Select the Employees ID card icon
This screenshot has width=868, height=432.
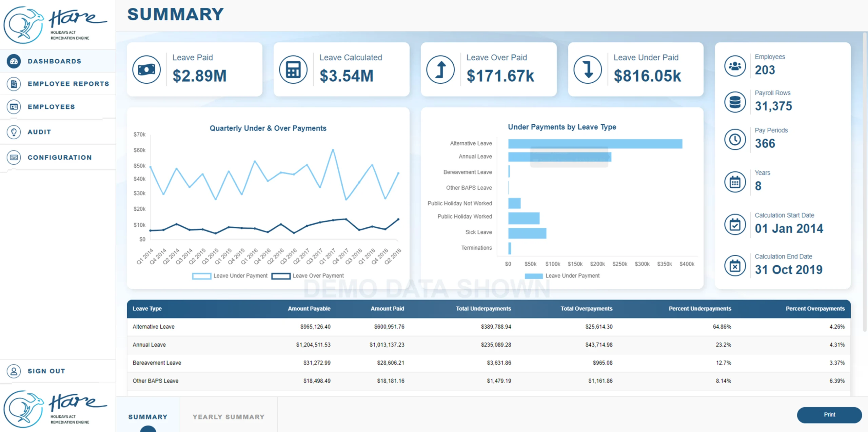coord(14,107)
